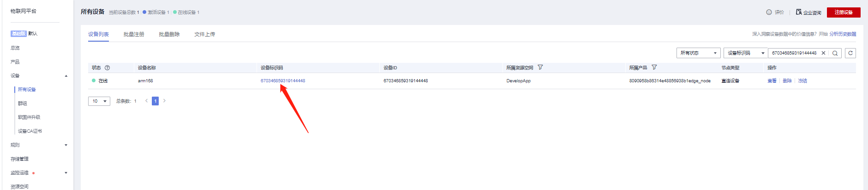Open the 设备标识码 search-type dropdown
The width and height of the screenshot is (868, 190).
(745, 53)
